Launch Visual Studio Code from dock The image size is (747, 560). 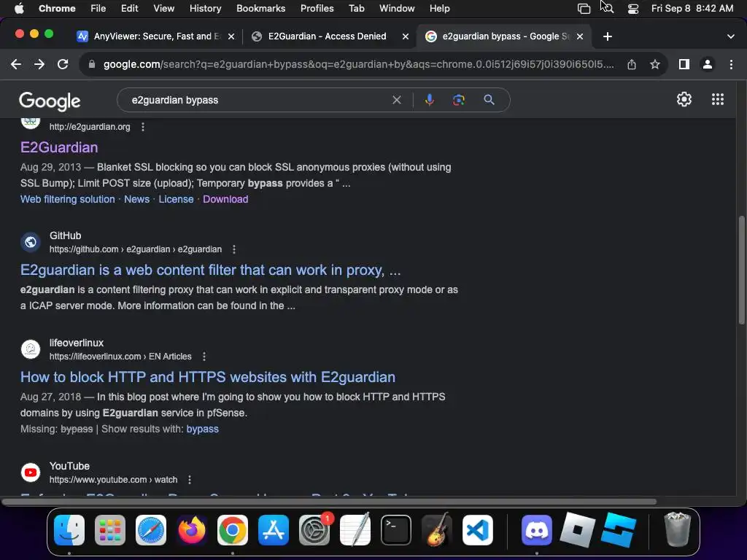477,530
